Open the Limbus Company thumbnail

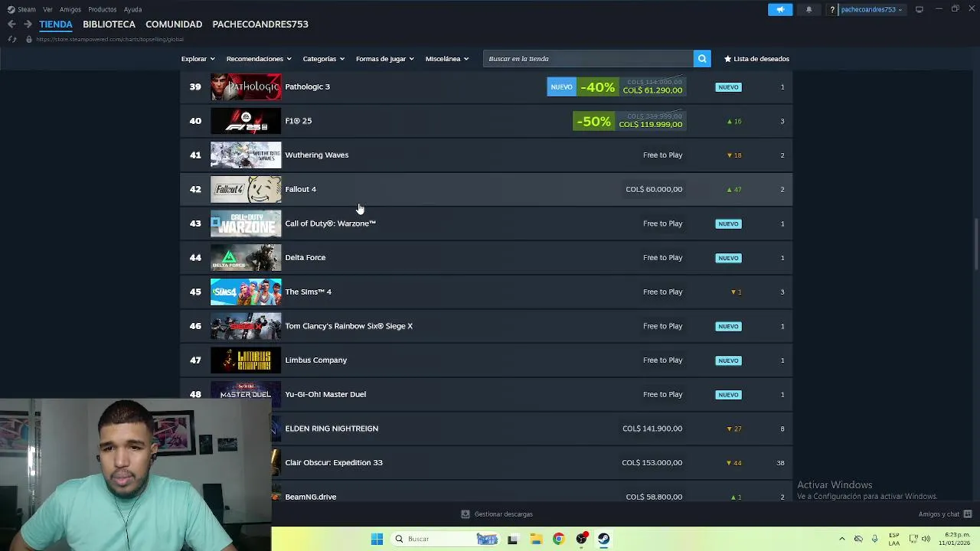pyautogui.click(x=246, y=360)
